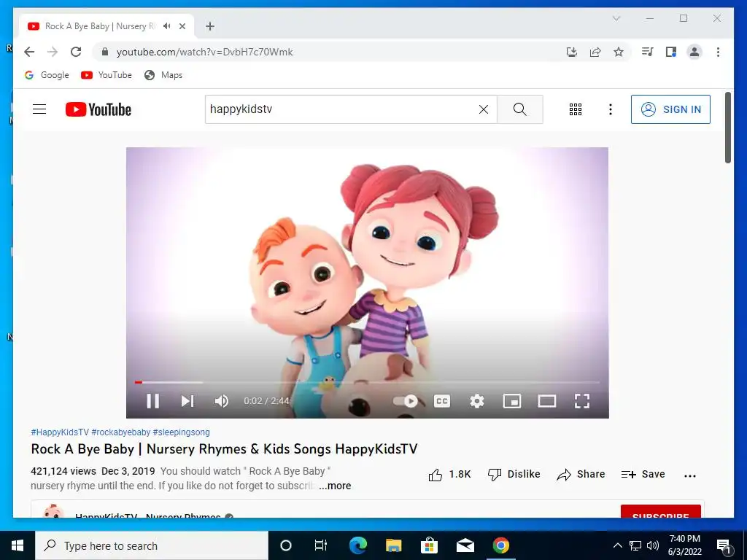Bookmark this tab with the star
Viewport: 747px width, 560px height.
619,52
